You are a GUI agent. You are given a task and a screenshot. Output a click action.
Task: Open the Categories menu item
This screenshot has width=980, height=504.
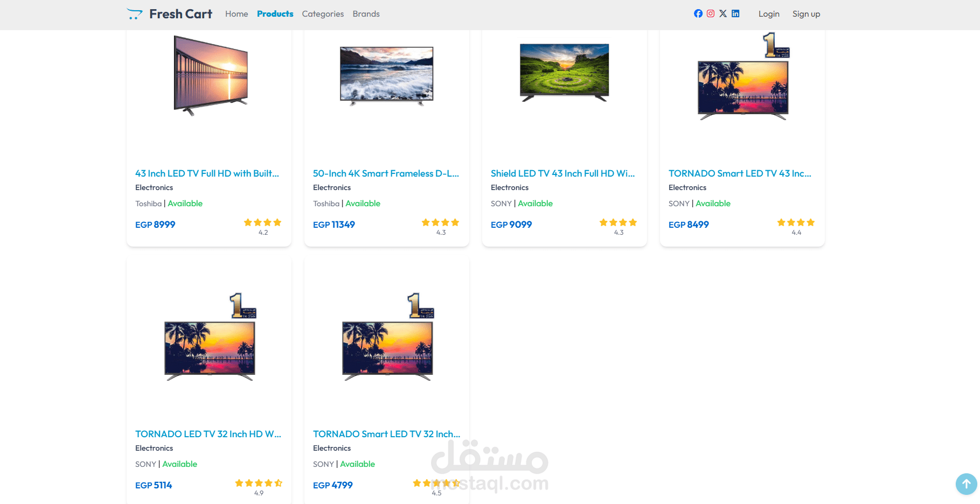(x=323, y=14)
